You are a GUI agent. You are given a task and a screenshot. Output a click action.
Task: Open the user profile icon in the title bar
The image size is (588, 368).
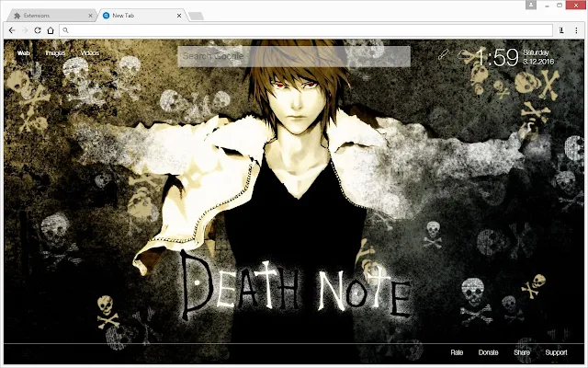click(531, 5)
